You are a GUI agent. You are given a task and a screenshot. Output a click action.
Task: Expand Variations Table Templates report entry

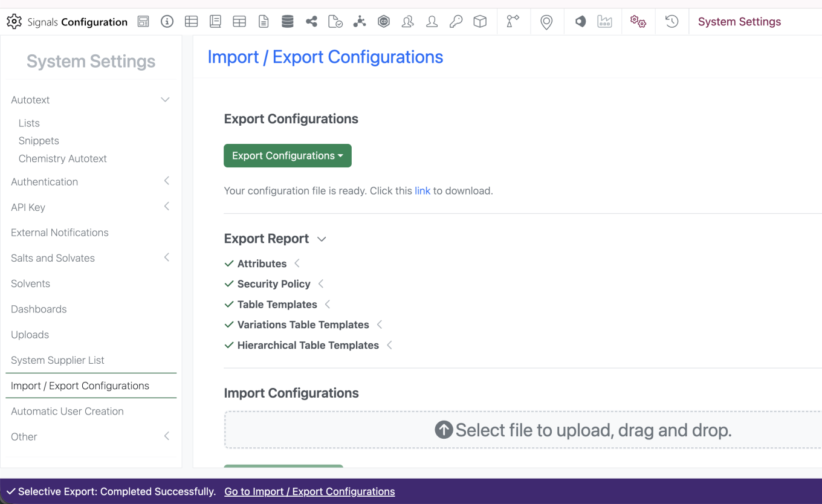tap(380, 325)
